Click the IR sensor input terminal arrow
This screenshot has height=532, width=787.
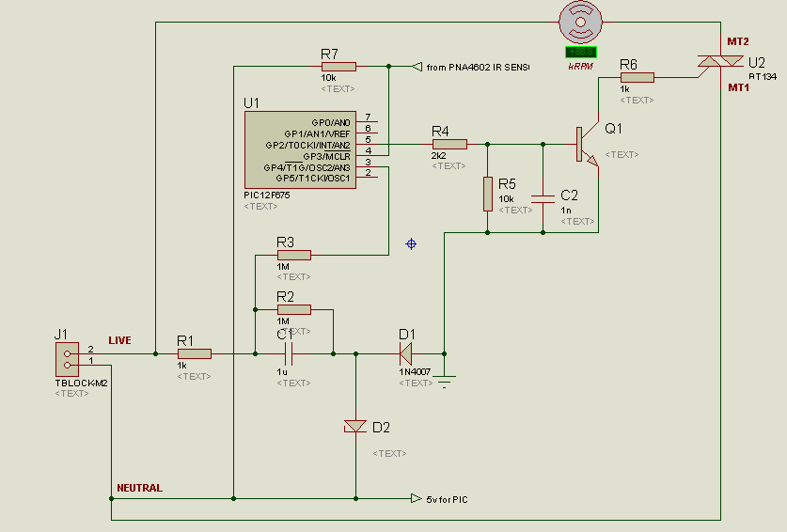[417, 66]
